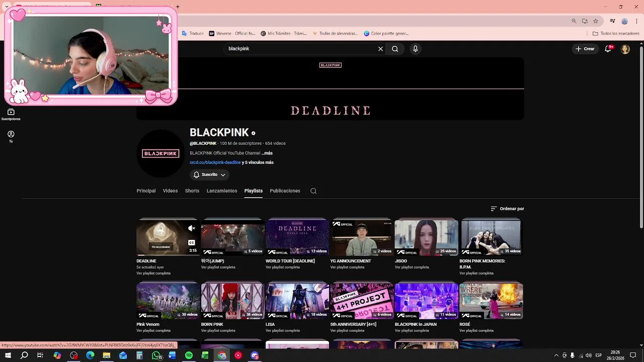This screenshot has width=644, height=362.
Task: Click the WORLD TOUR [DEADLINE] playlist title
Action: click(x=290, y=261)
